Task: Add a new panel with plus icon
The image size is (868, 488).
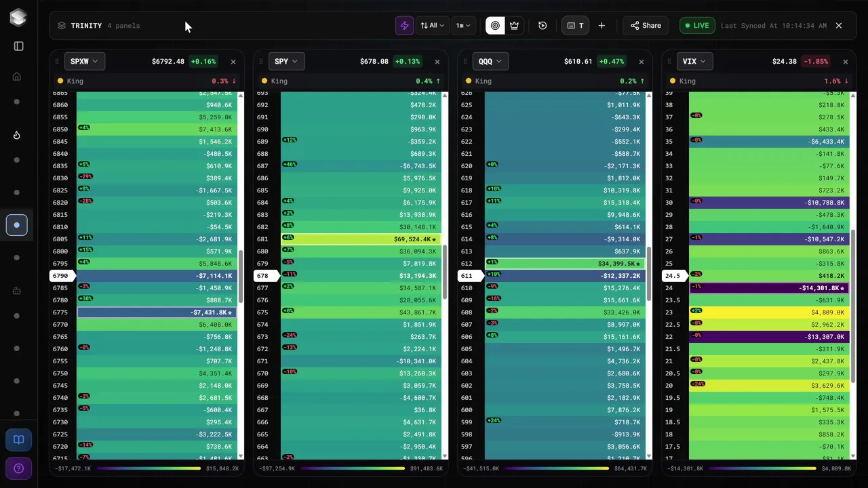Action: [601, 26]
